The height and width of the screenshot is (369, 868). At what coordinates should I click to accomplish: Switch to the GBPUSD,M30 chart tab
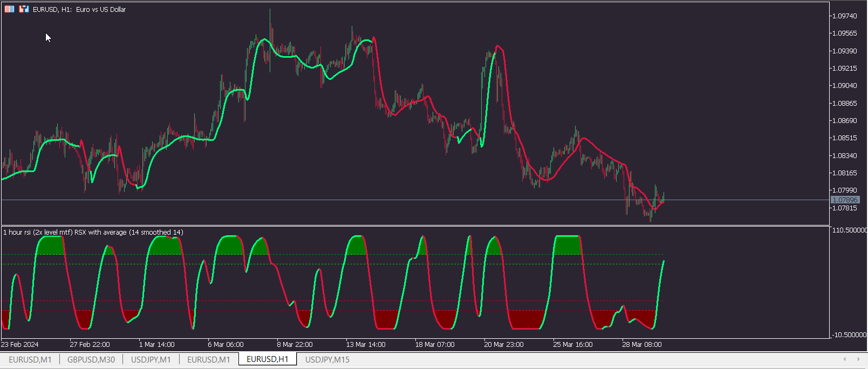pyautogui.click(x=91, y=359)
